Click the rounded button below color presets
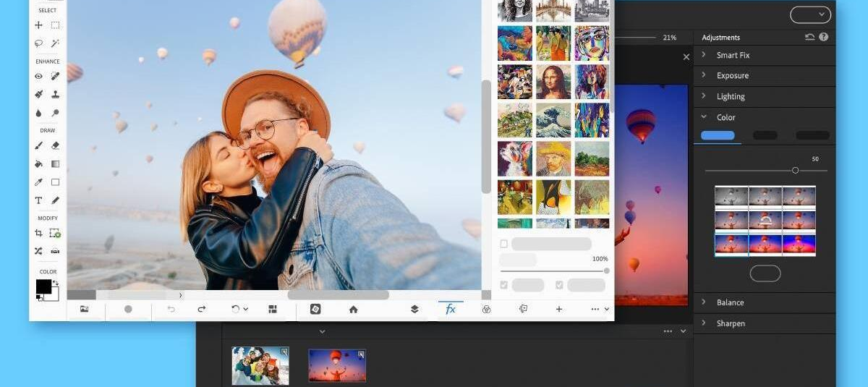The image size is (868, 387). click(x=765, y=273)
